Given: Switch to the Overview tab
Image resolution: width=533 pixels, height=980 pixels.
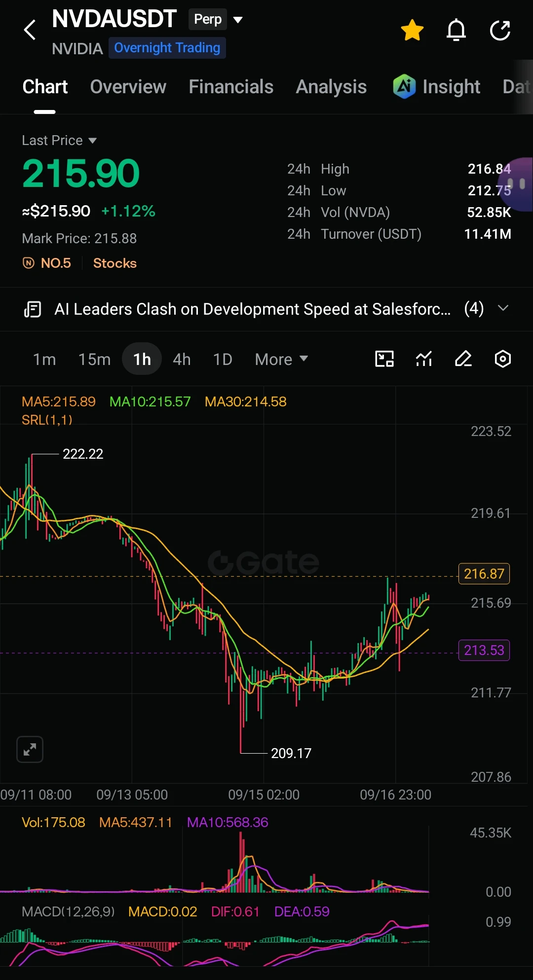Looking at the screenshot, I should tap(128, 87).
